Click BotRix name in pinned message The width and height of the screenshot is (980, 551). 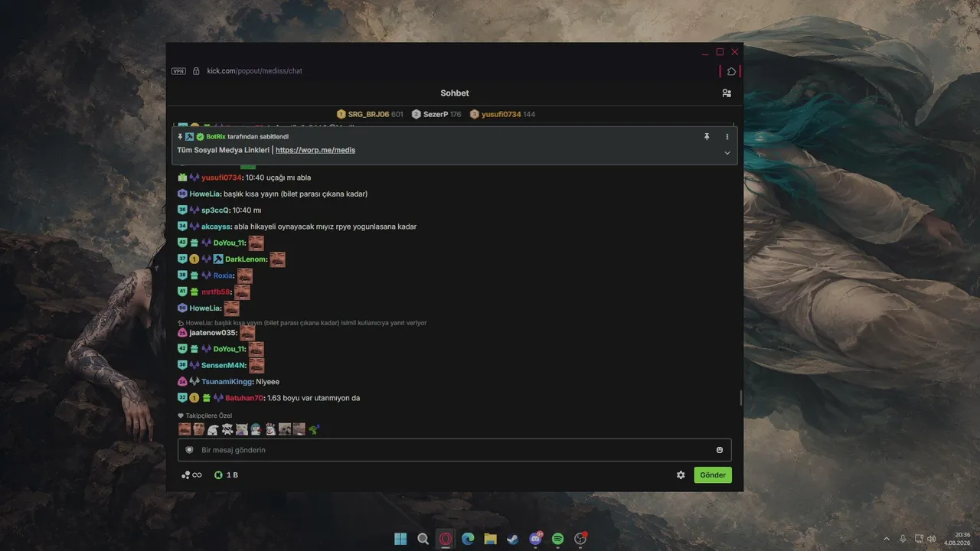pos(215,136)
